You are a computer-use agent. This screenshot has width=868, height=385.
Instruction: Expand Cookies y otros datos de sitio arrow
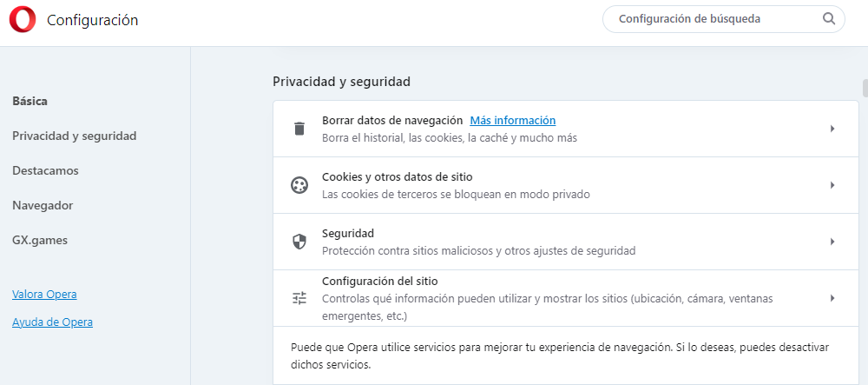coord(832,185)
